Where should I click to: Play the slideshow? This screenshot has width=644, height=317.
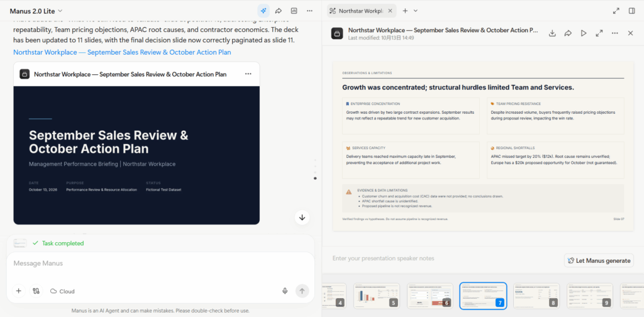click(584, 33)
